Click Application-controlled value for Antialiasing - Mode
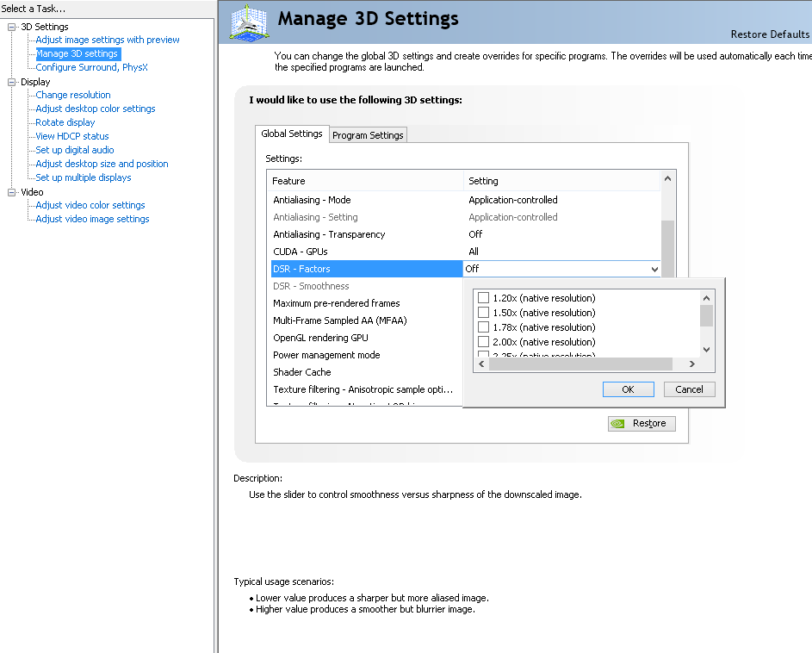 coord(512,200)
